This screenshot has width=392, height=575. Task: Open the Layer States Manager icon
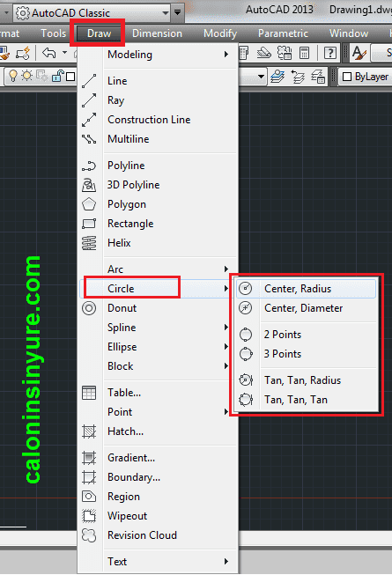click(x=318, y=77)
